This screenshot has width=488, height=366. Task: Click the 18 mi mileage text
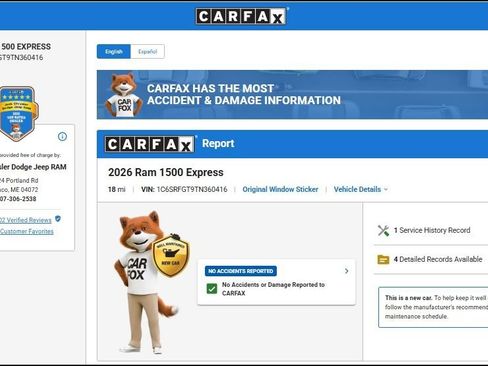coord(117,189)
